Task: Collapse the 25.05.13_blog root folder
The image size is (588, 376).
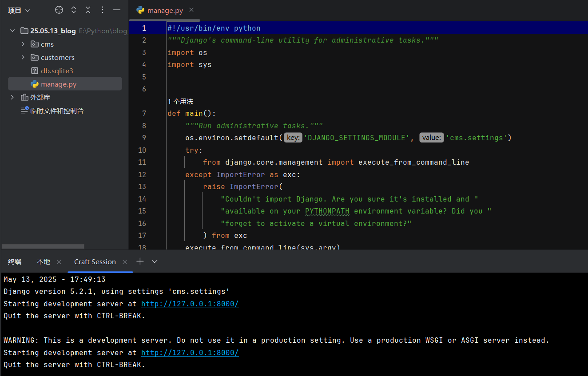Action: [x=12, y=31]
